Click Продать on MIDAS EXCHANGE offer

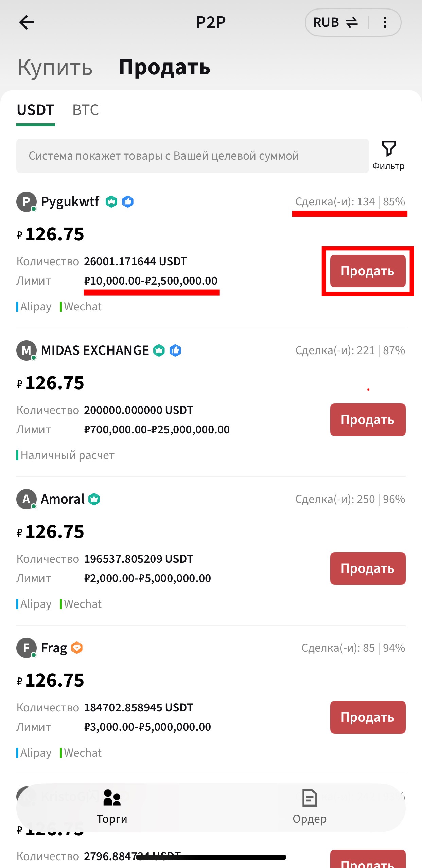click(368, 420)
